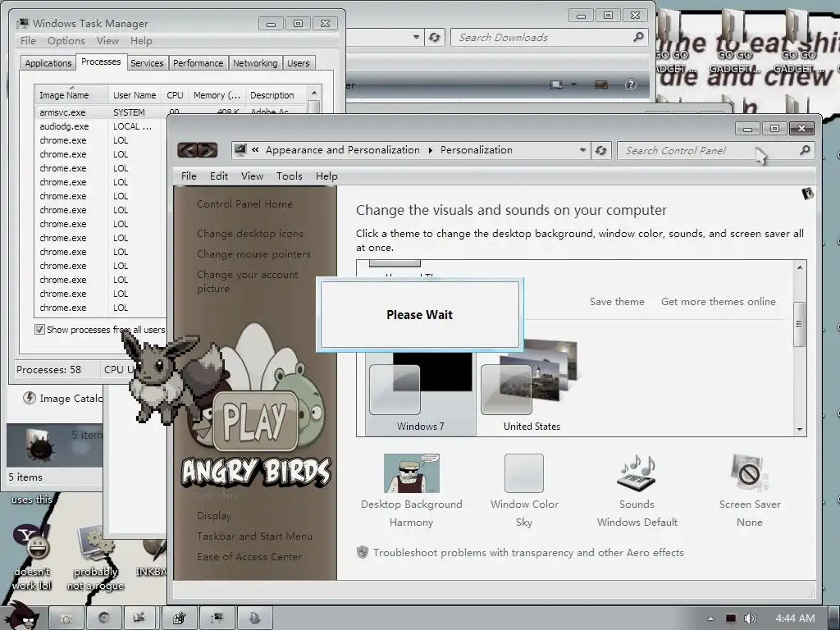
Task: Open Edit menu in Personalization window
Action: [218, 176]
